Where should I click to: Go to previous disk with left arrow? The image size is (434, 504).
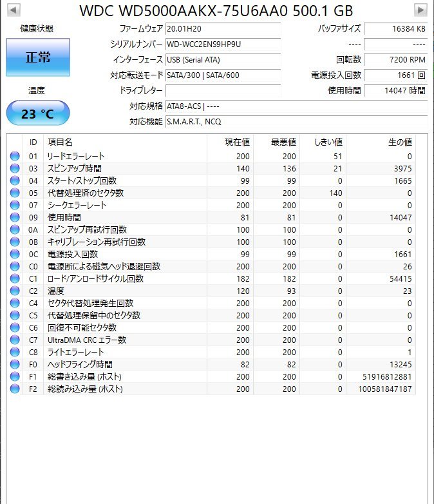point(14,10)
